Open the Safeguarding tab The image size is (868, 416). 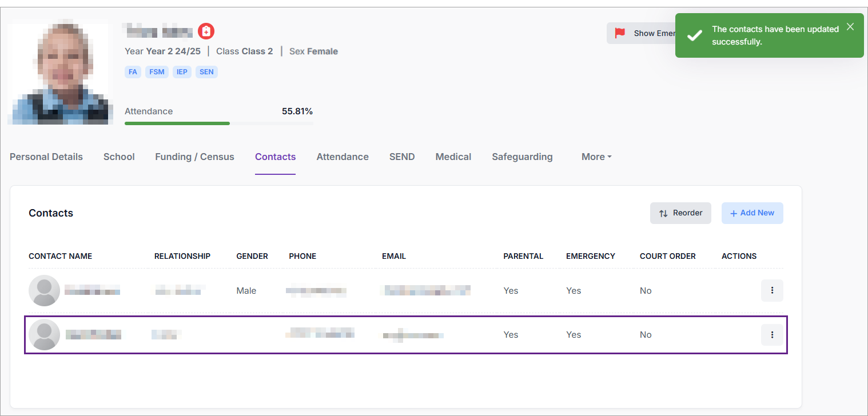522,157
